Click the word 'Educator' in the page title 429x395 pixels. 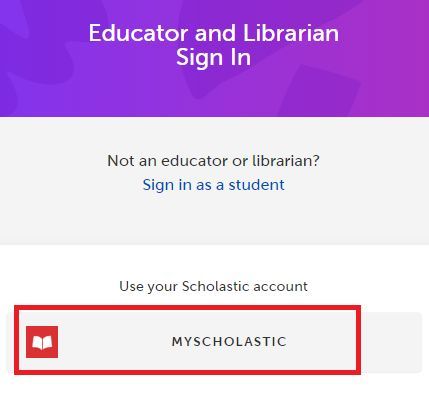(139, 33)
